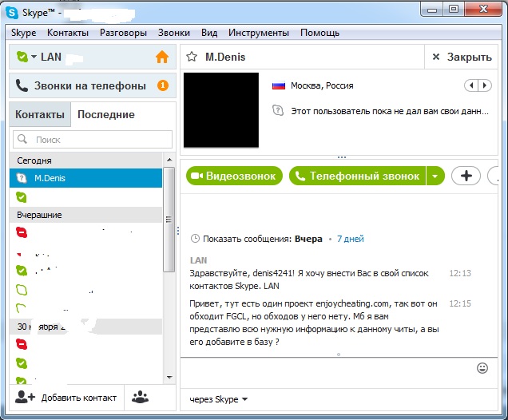
Task: Click the orange notification badge showing 1
Action: pos(163,85)
